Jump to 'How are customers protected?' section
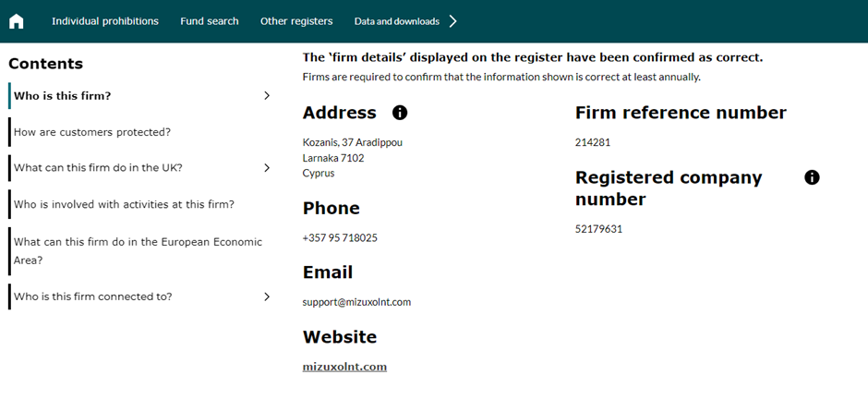This screenshot has height=399, width=868. [x=92, y=132]
